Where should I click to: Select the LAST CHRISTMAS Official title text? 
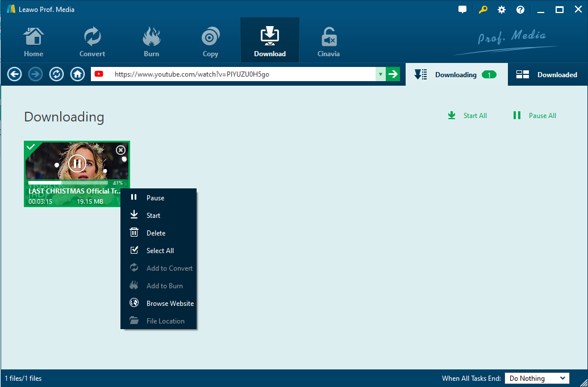click(x=74, y=191)
